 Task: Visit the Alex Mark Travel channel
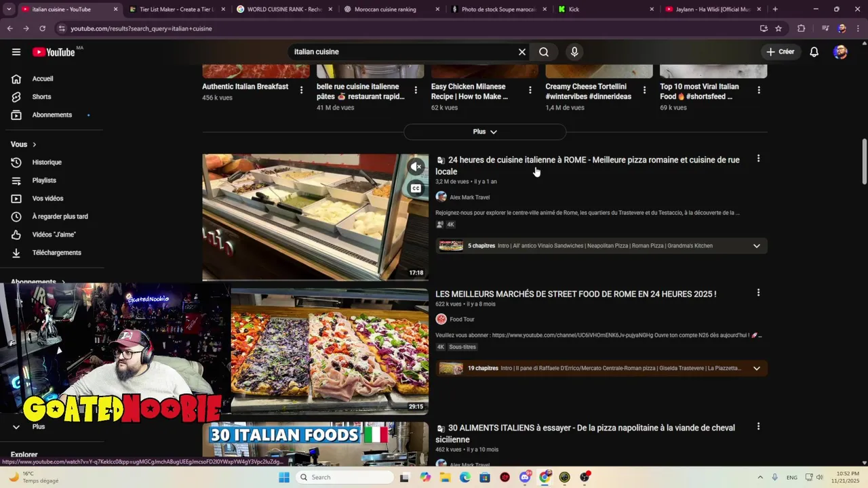tap(469, 197)
